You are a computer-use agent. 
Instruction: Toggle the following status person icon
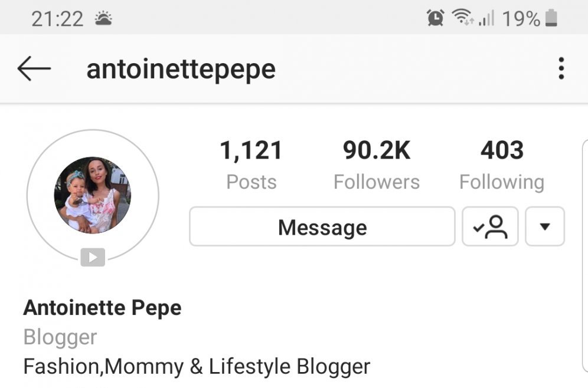tap(490, 226)
